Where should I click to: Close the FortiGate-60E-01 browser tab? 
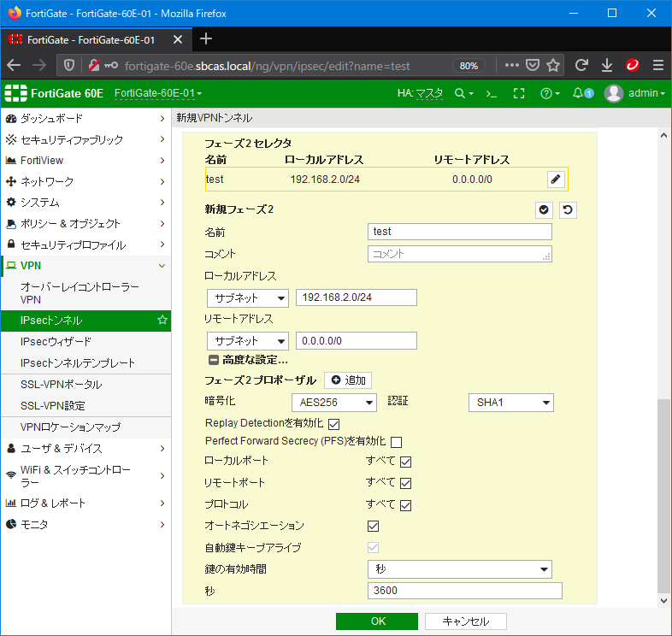pos(178,39)
